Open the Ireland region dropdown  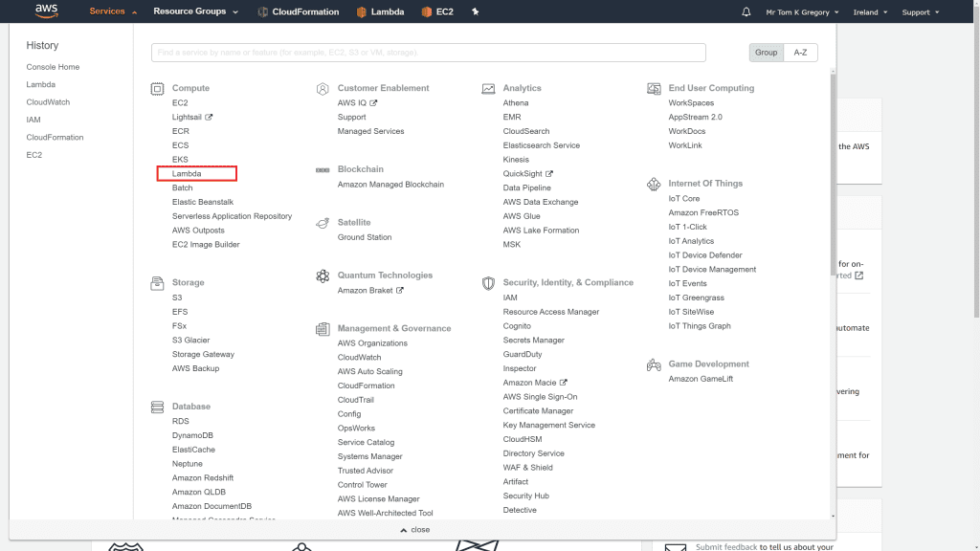click(x=871, y=12)
